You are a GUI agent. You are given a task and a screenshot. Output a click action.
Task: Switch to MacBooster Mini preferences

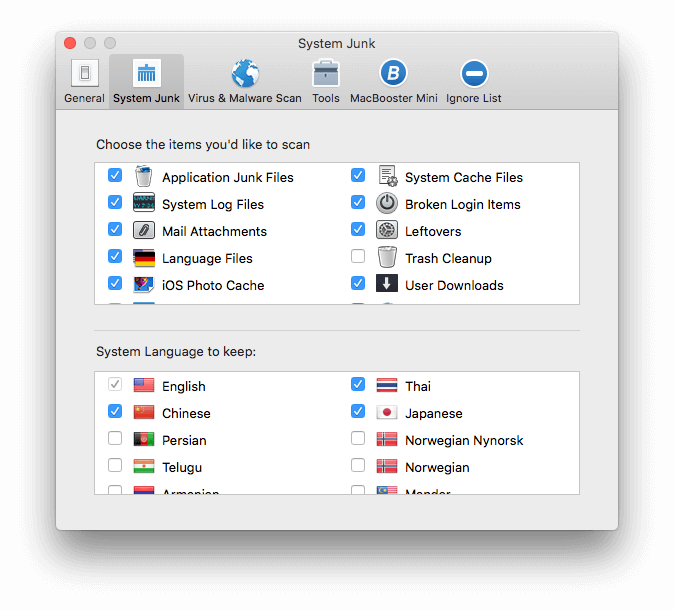pos(394,75)
